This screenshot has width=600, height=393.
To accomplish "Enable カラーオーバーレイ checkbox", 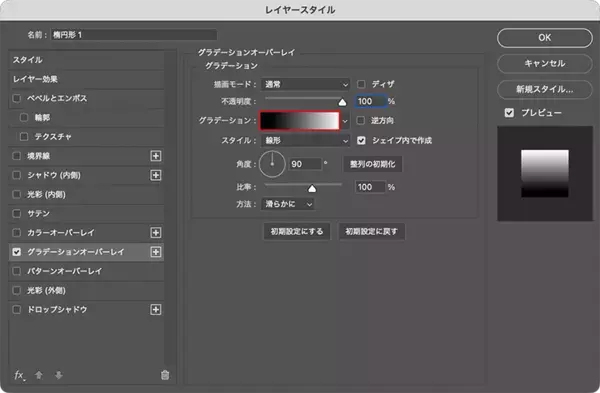I will pyautogui.click(x=16, y=233).
